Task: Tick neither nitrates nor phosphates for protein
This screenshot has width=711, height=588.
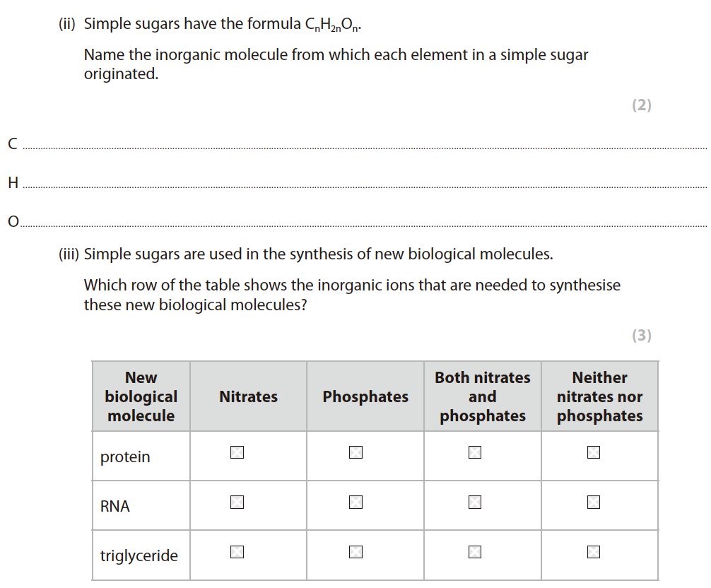Action: click(x=594, y=452)
